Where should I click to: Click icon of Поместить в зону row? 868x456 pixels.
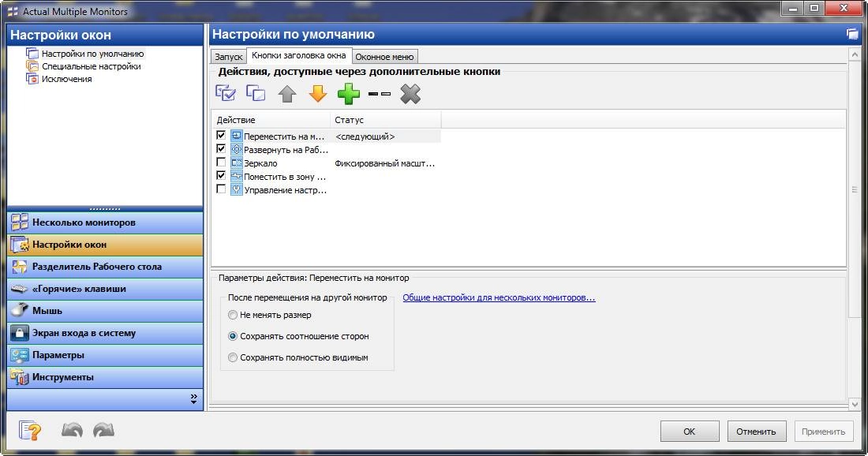237,177
